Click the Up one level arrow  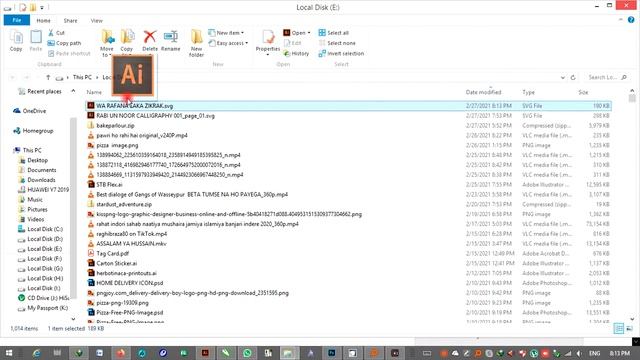[x=48, y=77]
